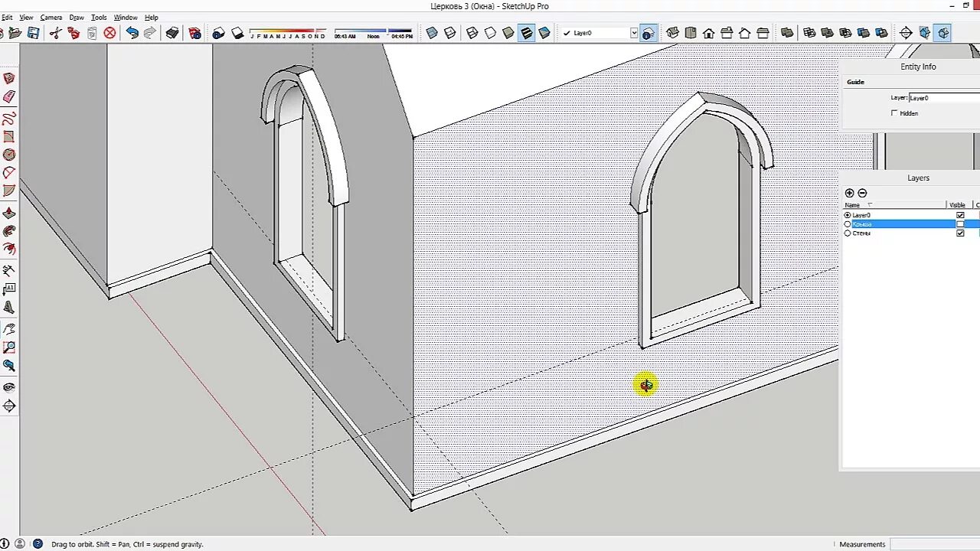Switch to Right view icon

[x=727, y=33]
